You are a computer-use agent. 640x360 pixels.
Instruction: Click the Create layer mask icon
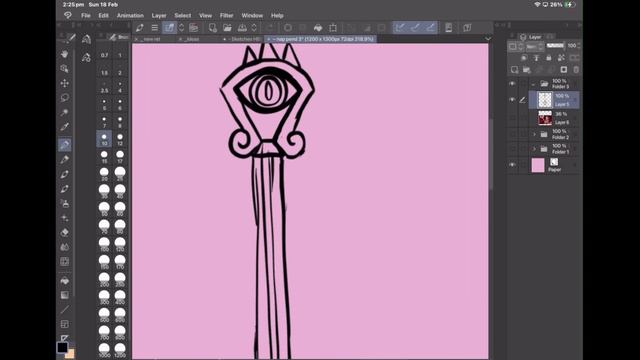tap(564, 70)
